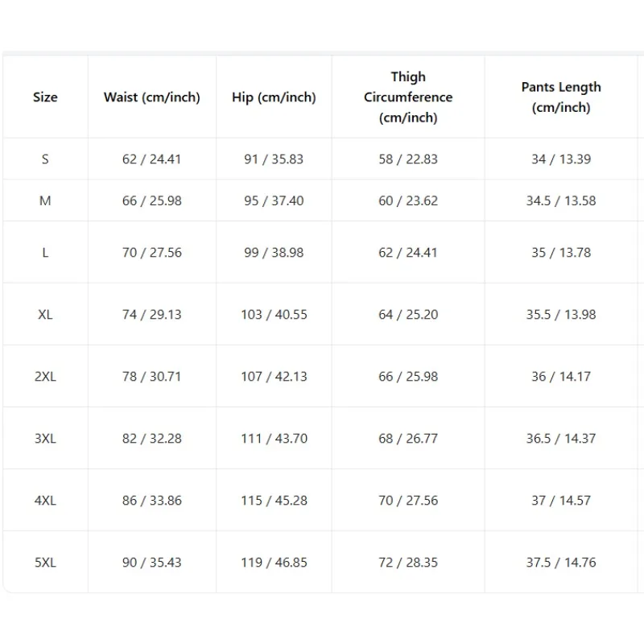Select thigh cell 66 / 25.98

coord(408,377)
